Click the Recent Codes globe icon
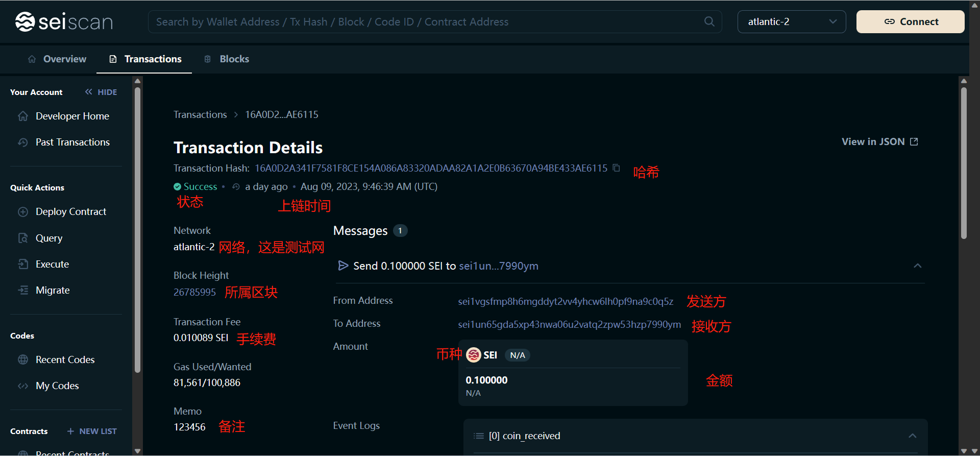Image resolution: width=980 pixels, height=456 pixels. [x=23, y=359]
